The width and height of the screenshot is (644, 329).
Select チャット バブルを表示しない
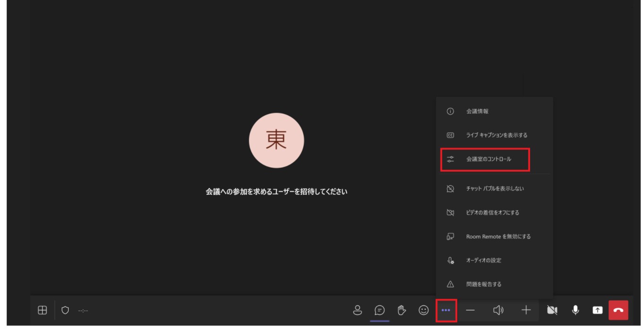pos(494,189)
